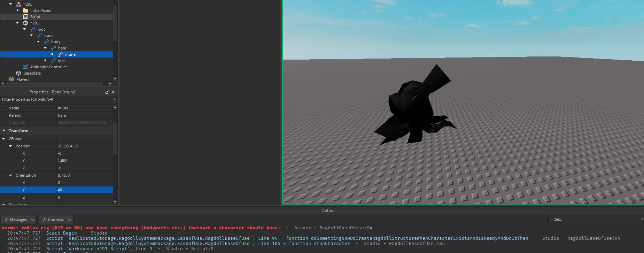
Task: Collapse the Position property
Action: pyautogui.click(x=10, y=146)
